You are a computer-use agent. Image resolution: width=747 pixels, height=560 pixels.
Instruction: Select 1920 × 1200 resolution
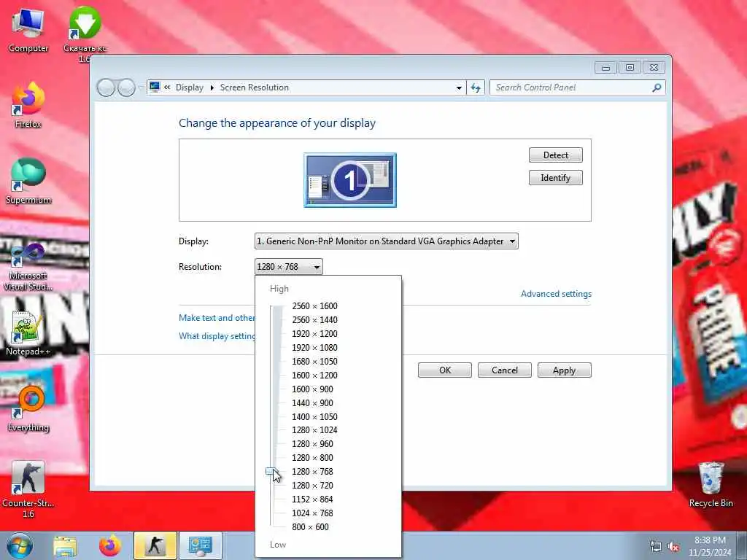314,334
